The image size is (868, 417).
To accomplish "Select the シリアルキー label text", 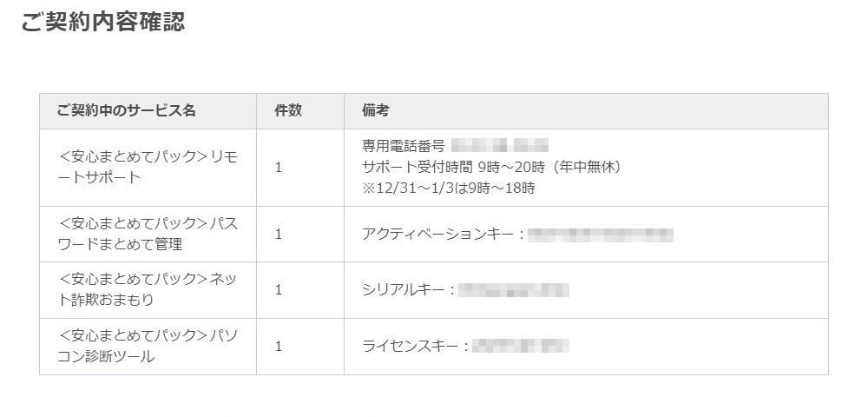I will [x=409, y=291].
